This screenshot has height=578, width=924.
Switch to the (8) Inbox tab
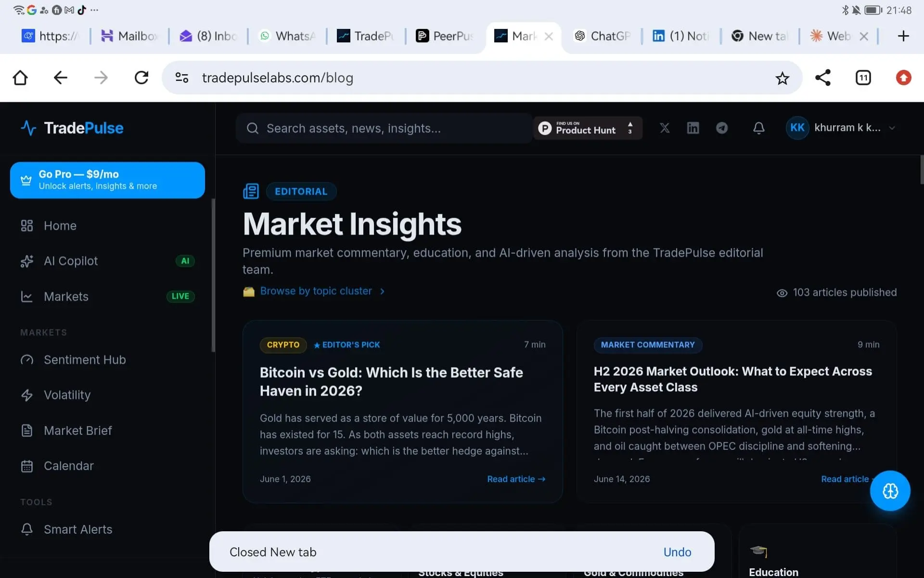pyautogui.click(x=208, y=36)
